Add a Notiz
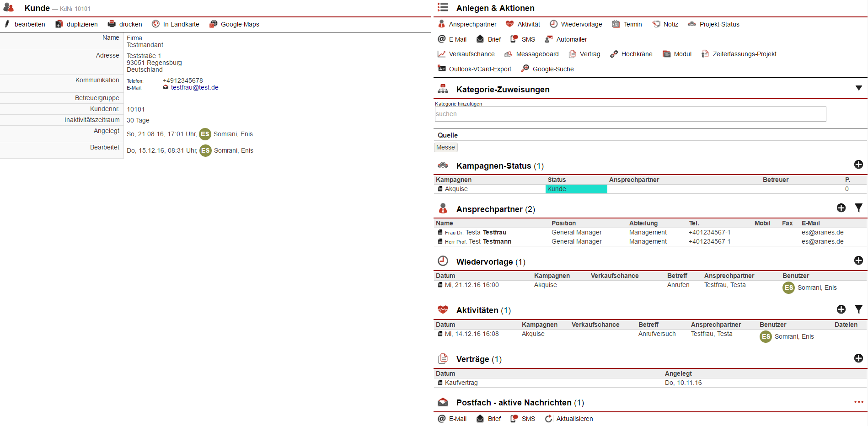 665,24
